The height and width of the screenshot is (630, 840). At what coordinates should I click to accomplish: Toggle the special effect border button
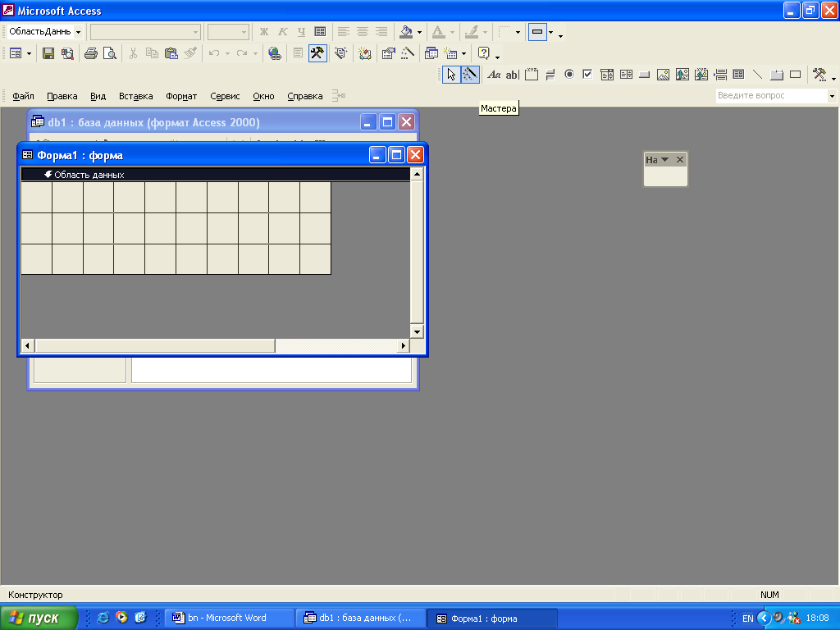[537, 32]
